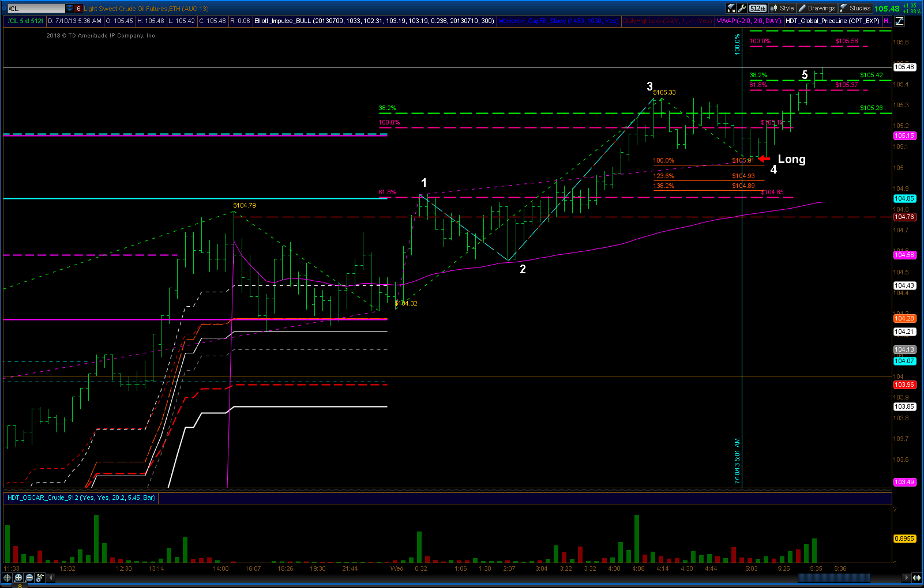Change the 512tk aggregation period
This screenshot has width=924, height=588.
point(758,8)
